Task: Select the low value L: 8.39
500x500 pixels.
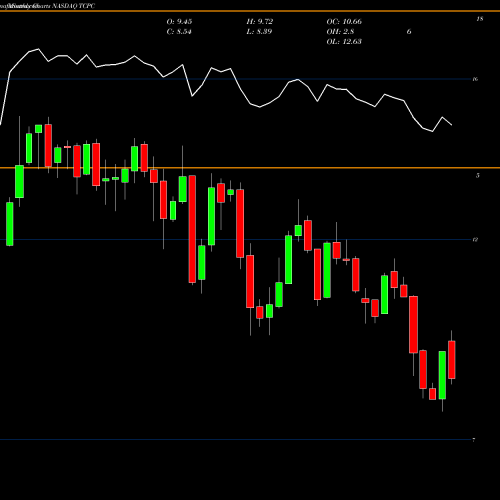Action: pyautogui.click(x=259, y=32)
